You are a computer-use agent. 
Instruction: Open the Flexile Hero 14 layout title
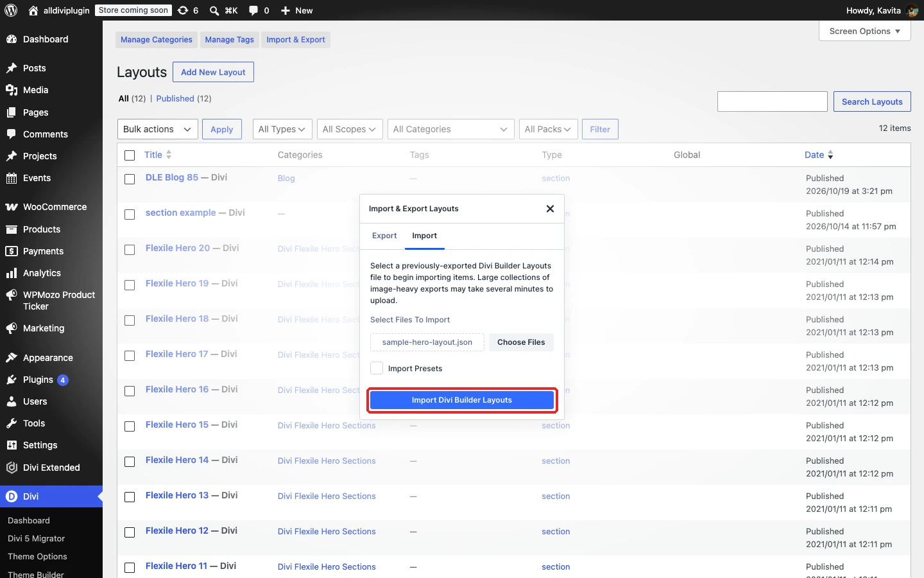(x=177, y=460)
